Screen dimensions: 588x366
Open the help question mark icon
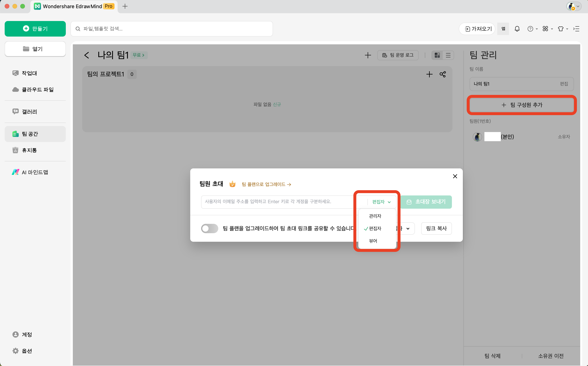(x=530, y=29)
